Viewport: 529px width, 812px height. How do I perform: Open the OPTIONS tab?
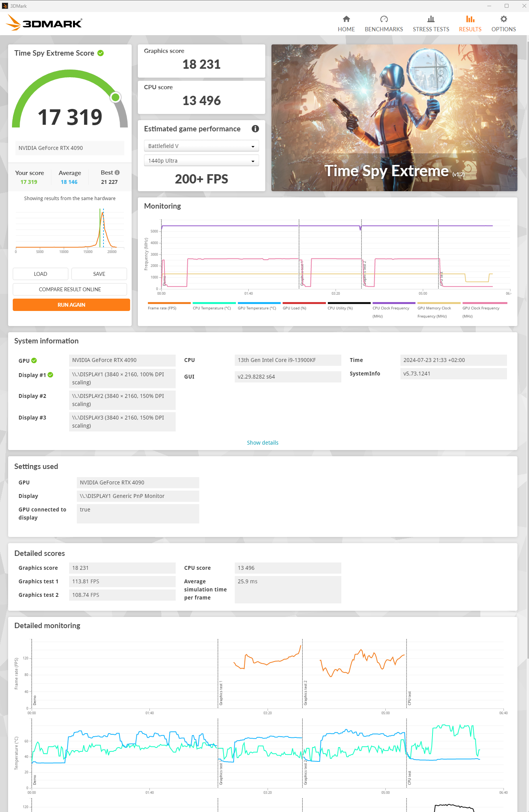point(504,24)
